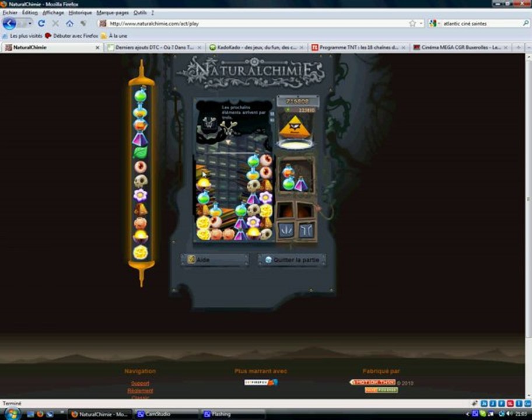Switch to Flashing in taskbar
Screen dimensions: 532x420
(x=233, y=414)
